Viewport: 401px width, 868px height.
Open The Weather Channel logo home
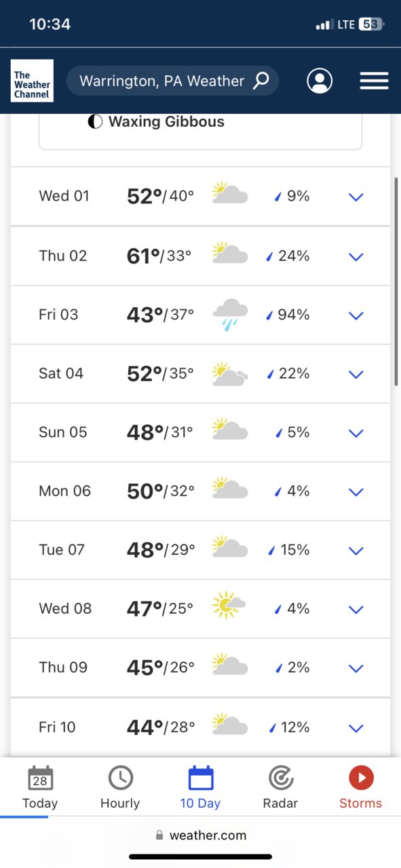point(32,81)
